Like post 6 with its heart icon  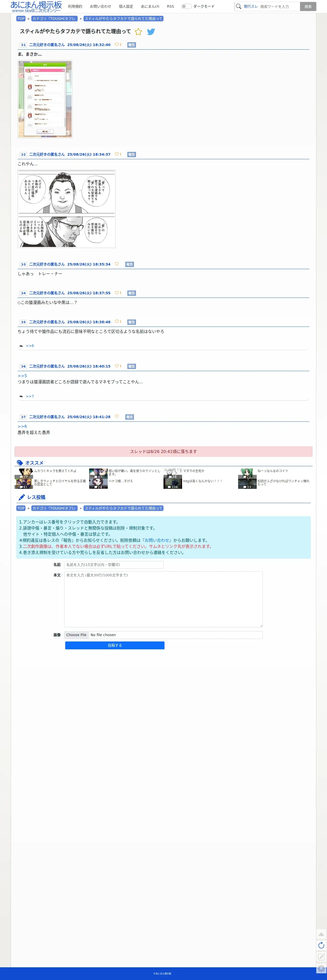[117, 366]
